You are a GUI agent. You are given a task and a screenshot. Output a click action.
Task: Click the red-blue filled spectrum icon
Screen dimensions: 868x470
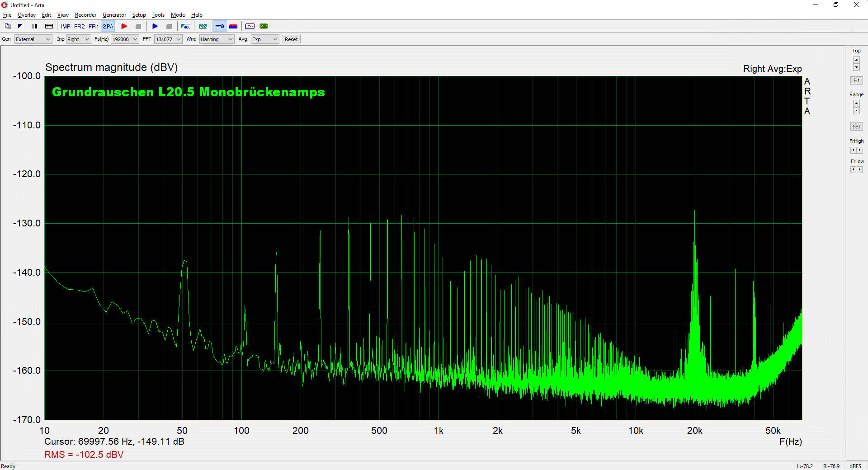[x=233, y=26]
